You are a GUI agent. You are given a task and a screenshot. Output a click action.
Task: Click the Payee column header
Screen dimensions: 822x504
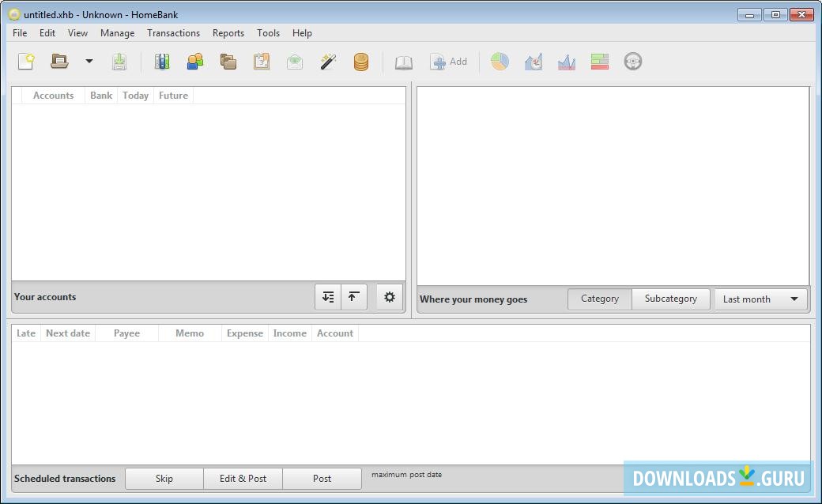(127, 333)
